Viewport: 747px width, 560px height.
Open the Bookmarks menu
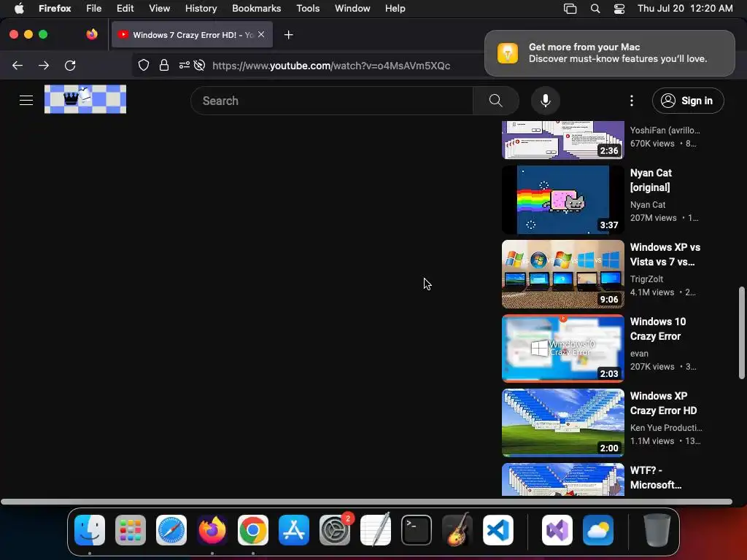click(256, 8)
